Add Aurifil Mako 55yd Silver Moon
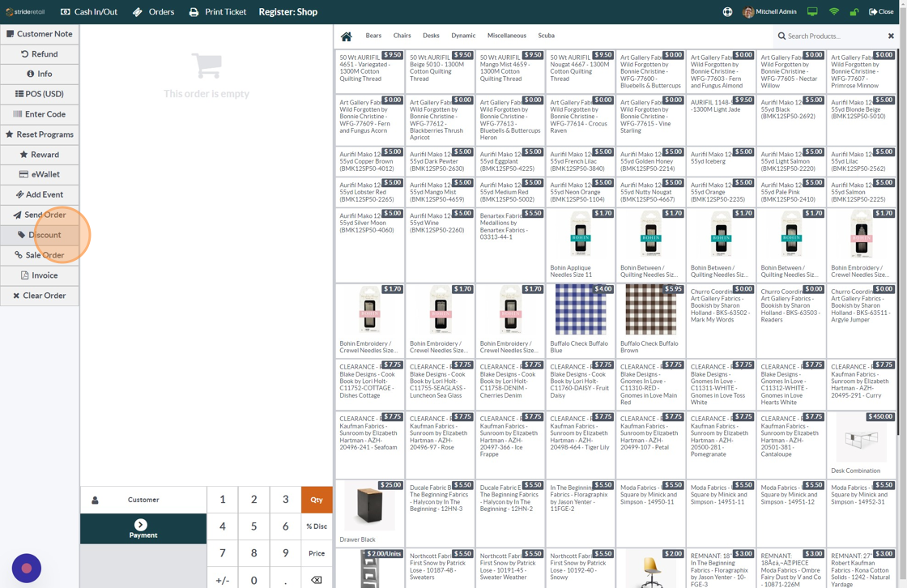 point(369,245)
